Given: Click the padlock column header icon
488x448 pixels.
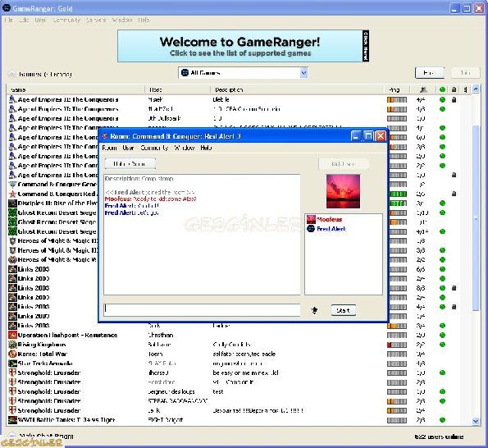Looking at the screenshot, I should tap(454, 89).
